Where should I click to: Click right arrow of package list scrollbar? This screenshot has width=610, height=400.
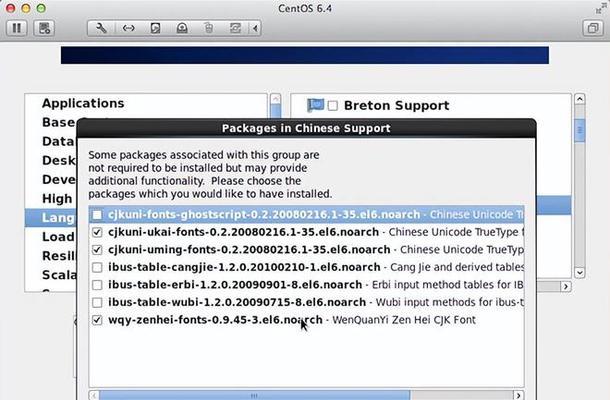tap(518, 395)
